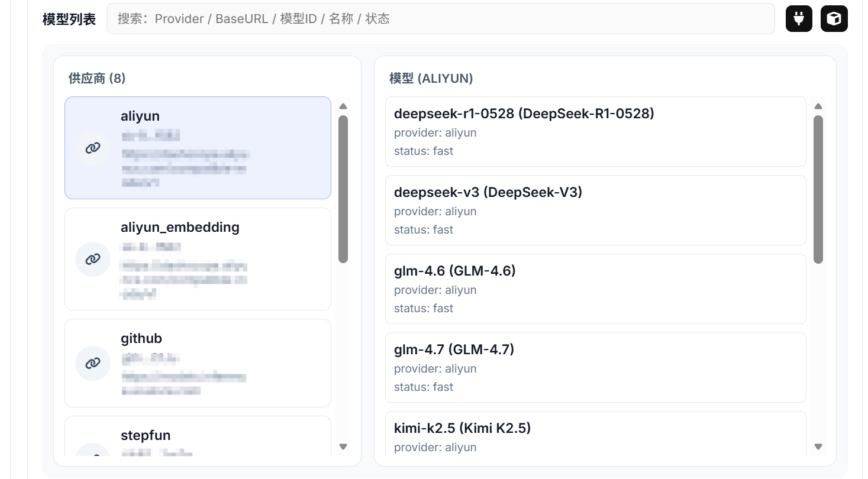Click the link icon beside aliyun

tap(93, 148)
